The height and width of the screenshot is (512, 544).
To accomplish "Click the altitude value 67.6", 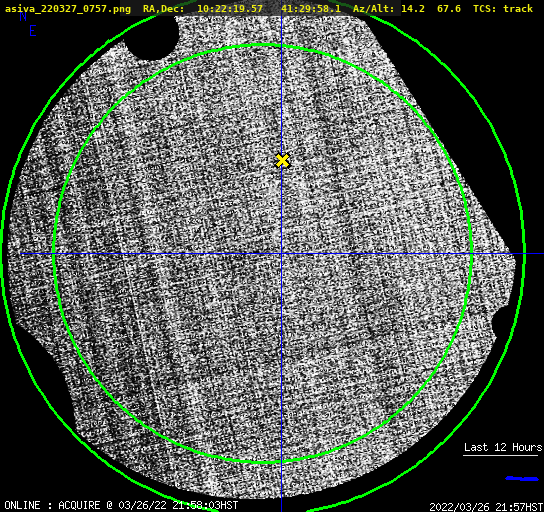I will (x=449, y=9).
